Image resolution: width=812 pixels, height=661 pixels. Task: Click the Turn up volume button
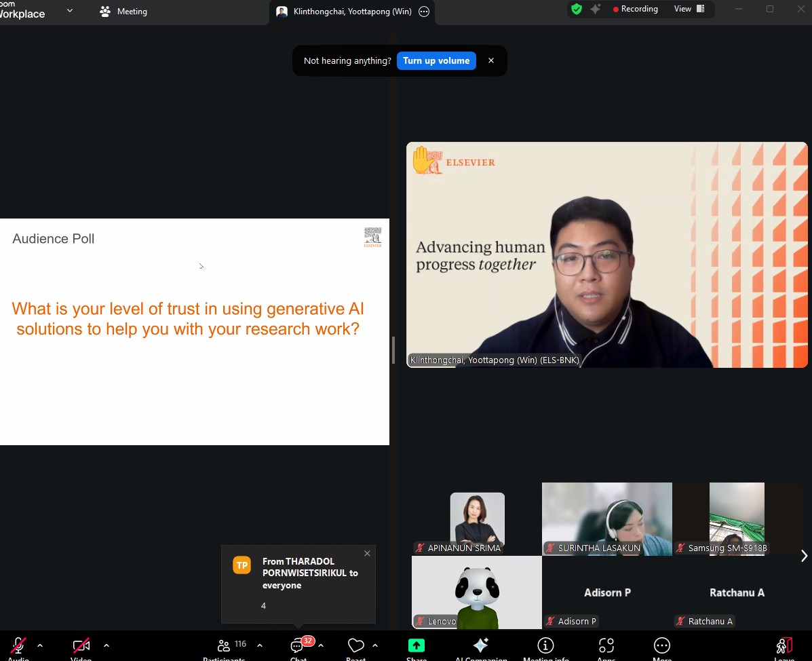pos(436,61)
